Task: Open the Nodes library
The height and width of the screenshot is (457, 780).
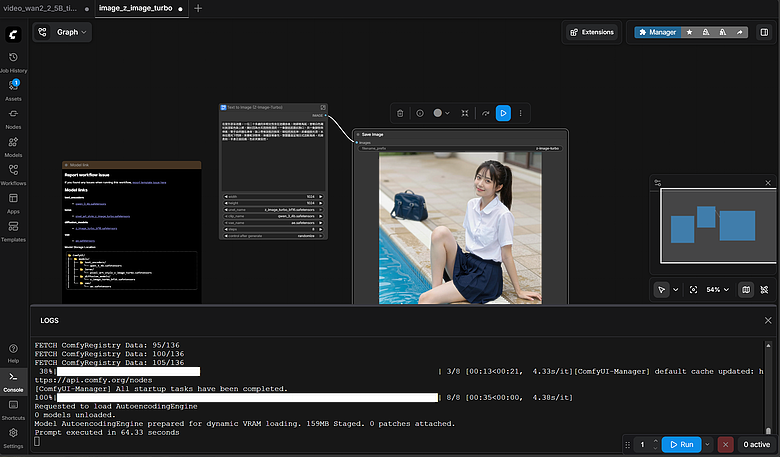Action: tap(13, 117)
